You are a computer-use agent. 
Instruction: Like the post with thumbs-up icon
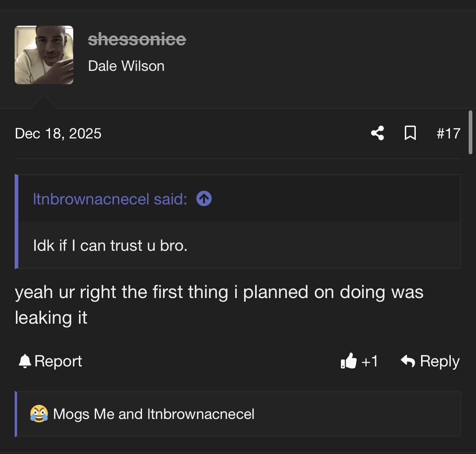pos(349,361)
